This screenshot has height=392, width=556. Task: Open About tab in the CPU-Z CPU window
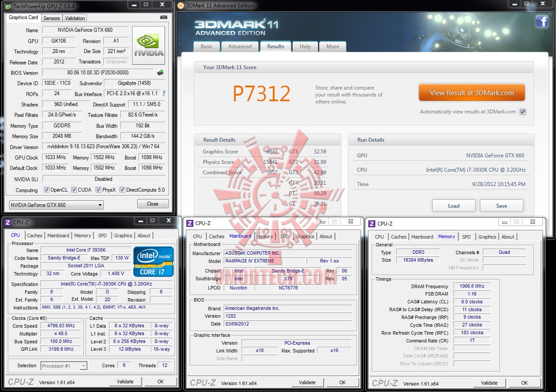click(x=144, y=236)
